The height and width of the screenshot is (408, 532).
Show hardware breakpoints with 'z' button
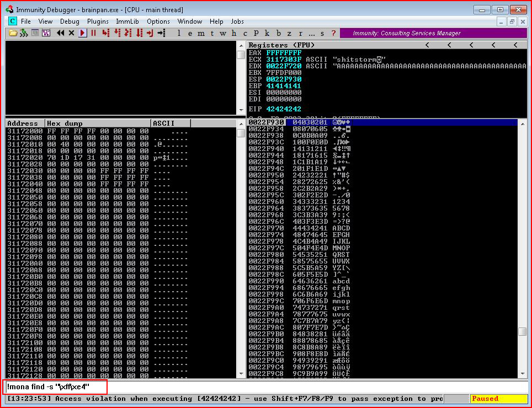point(289,33)
